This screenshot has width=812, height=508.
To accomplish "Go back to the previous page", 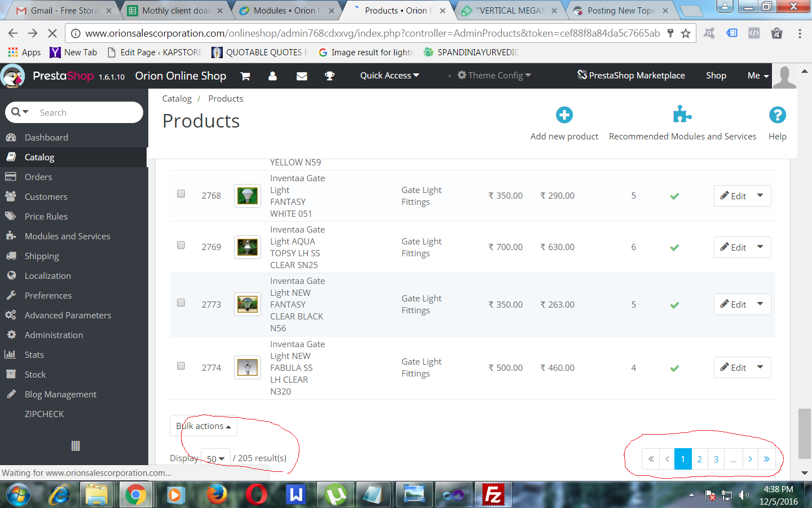I will (14, 33).
